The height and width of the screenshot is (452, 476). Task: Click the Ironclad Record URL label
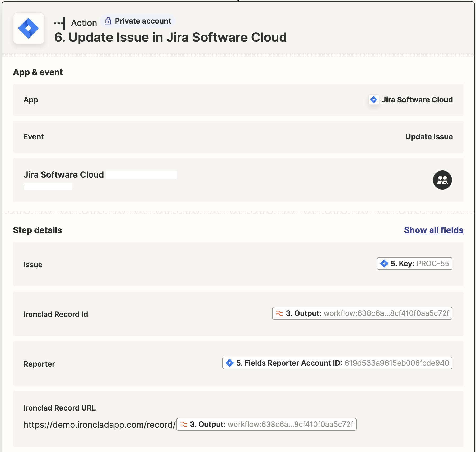pyautogui.click(x=59, y=408)
